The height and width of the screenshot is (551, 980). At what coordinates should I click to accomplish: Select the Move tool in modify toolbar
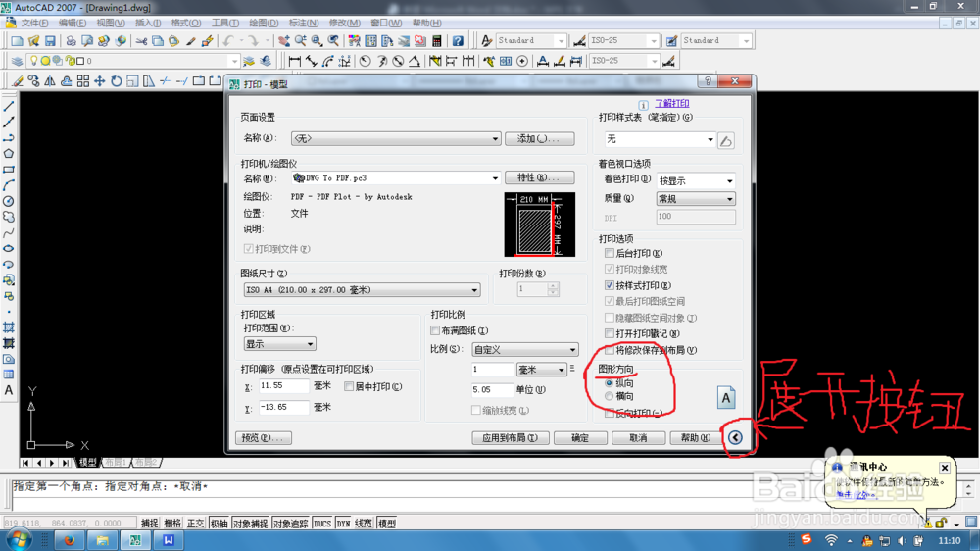click(99, 81)
